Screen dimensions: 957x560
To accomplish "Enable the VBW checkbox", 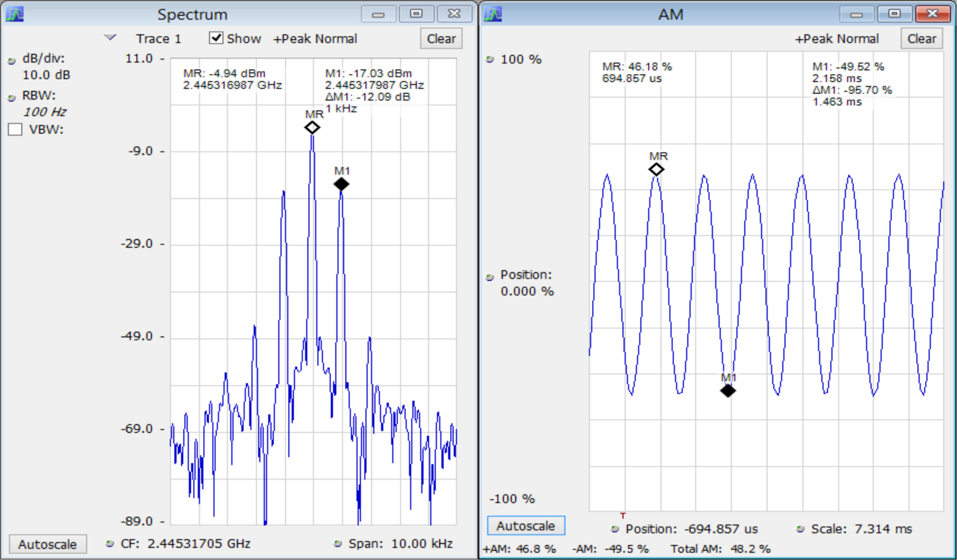I will [15, 130].
